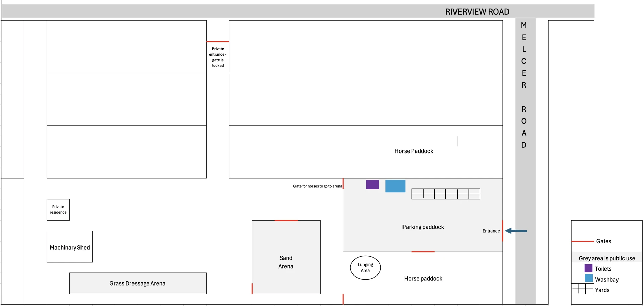The height and width of the screenshot is (306, 644).
Task: Click the 'Entrance' label
Action: click(491, 231)
